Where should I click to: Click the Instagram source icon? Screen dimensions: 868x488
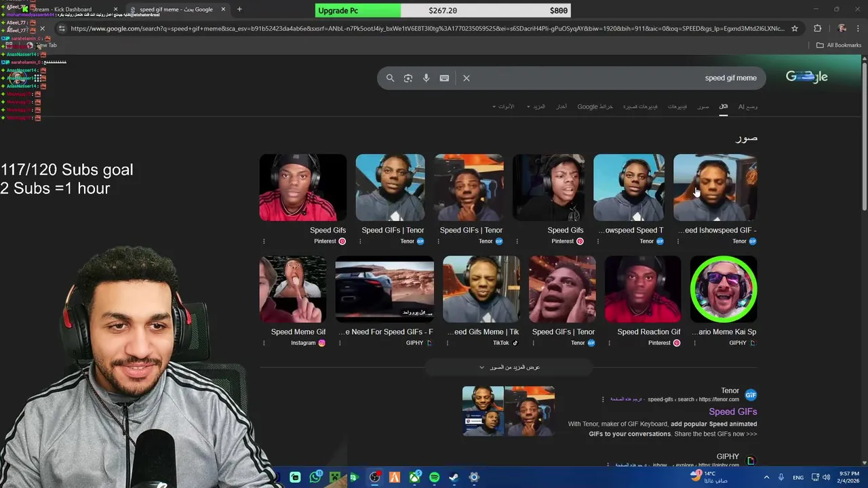coord(321,343)
